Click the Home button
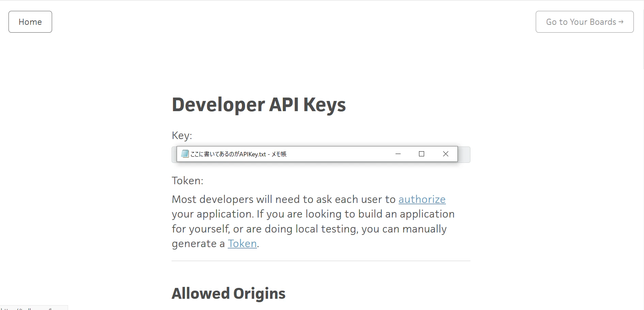644x310 pixels. [x=30, y=22]
